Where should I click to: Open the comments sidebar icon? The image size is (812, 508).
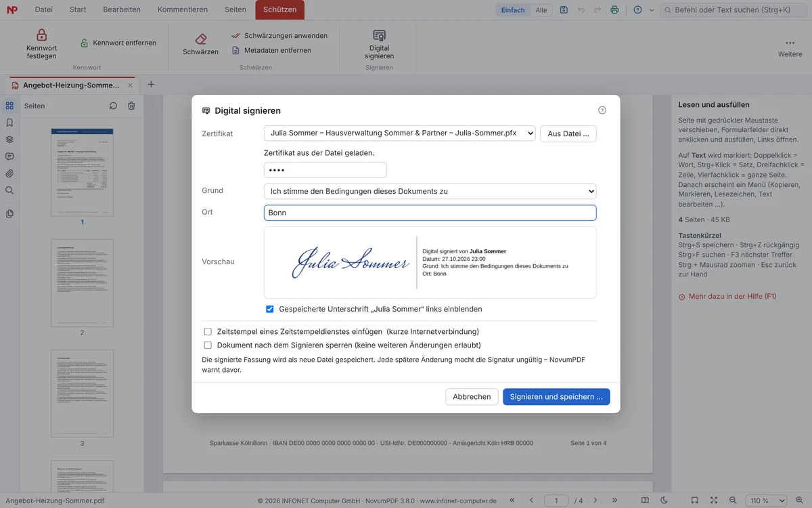pos(9,156)
